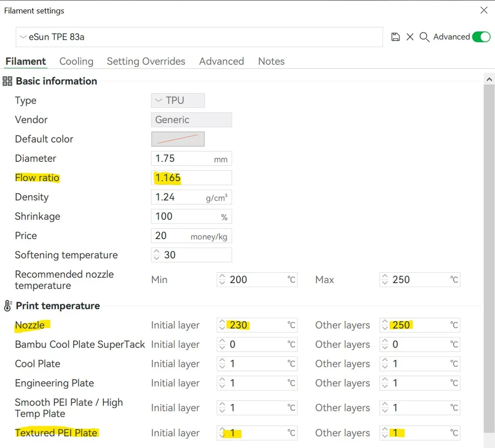Click the vertical scrollbar thumb

pyautogui.click(x=489, y=259)
